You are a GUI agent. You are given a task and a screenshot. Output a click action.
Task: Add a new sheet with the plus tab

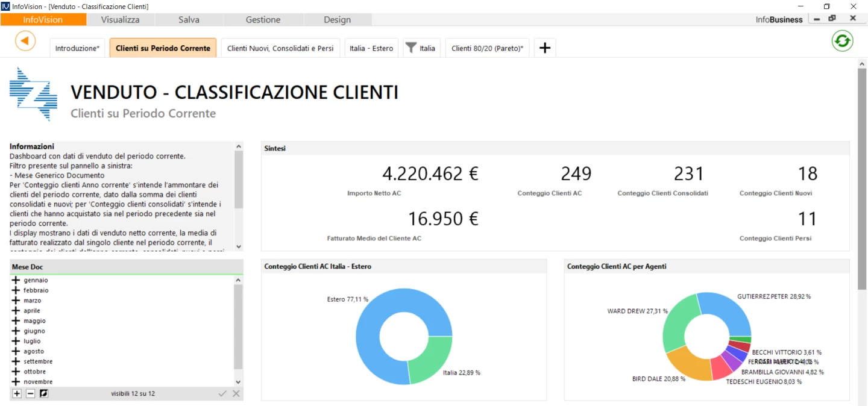(545, 48)
